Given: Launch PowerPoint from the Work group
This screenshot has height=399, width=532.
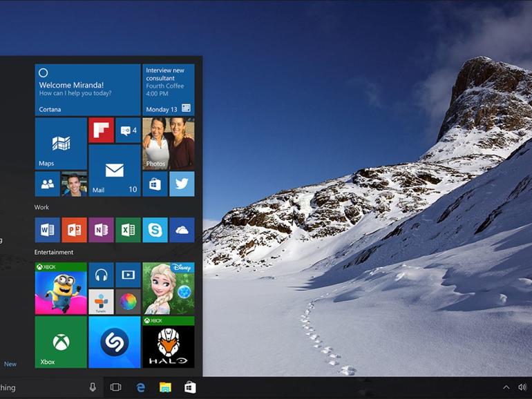Looking at the screenshot, I should pyautogui.click(x=75, y=230).
